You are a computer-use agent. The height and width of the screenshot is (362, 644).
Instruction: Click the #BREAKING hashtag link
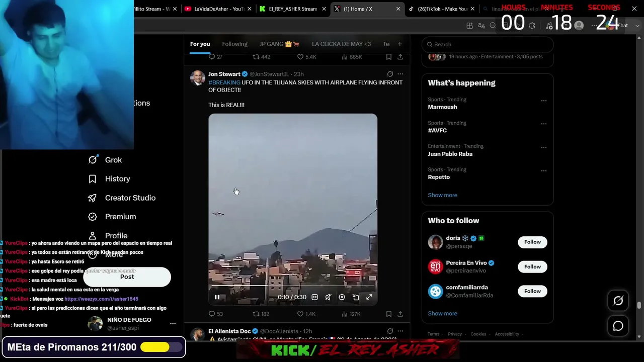coord(224,82)
